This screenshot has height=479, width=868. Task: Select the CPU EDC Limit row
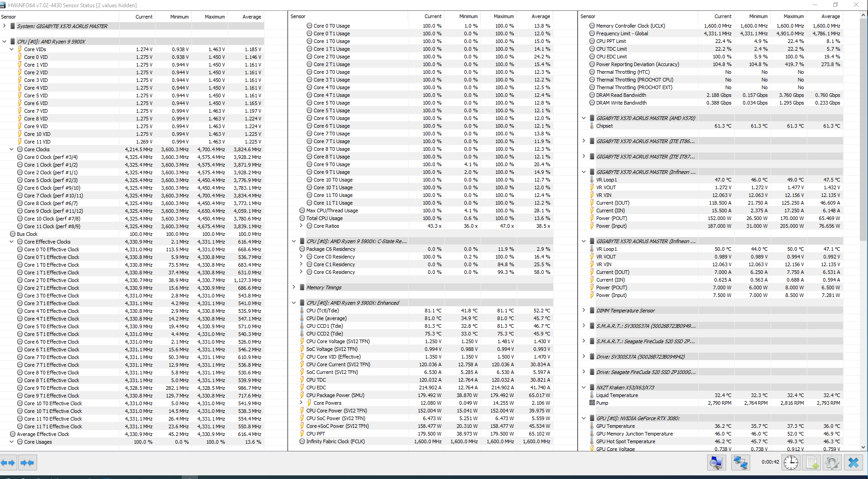pyautogui.click(x=711, y=57)
